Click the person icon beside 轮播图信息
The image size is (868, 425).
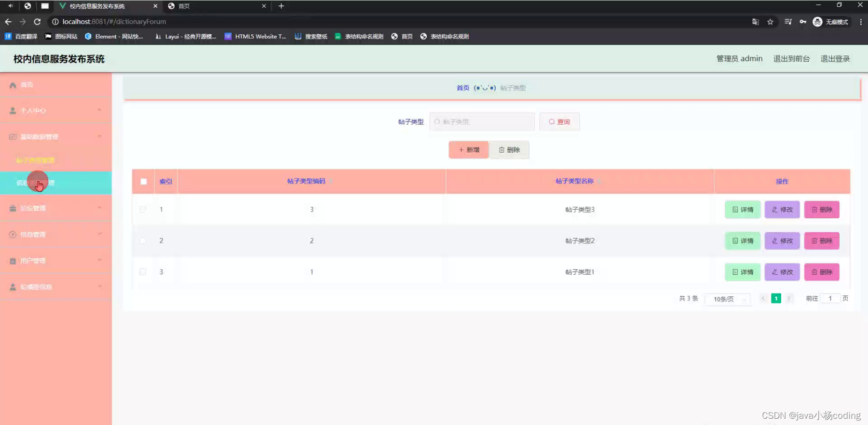coord(13,287)
